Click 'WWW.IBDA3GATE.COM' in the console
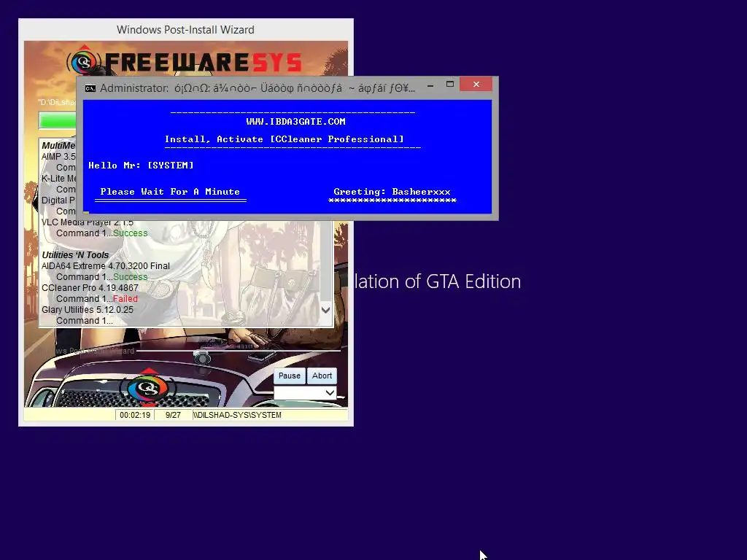The height and width of the screenshot is (560, 747). 296,122
